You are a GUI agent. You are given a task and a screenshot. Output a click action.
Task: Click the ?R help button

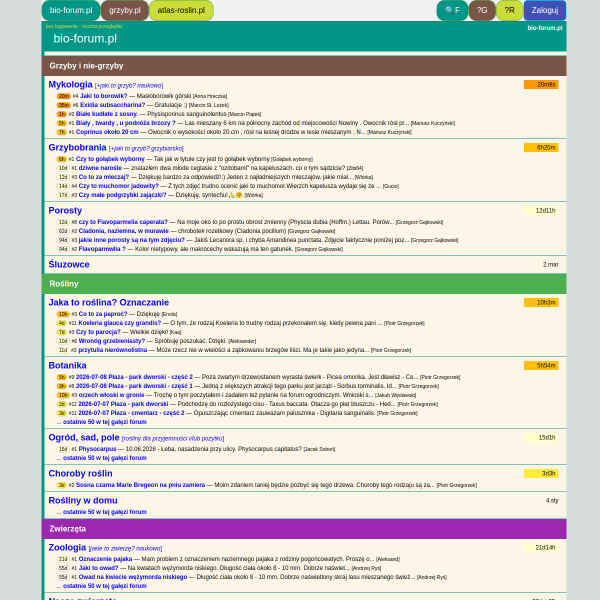(x=509, y=10)
